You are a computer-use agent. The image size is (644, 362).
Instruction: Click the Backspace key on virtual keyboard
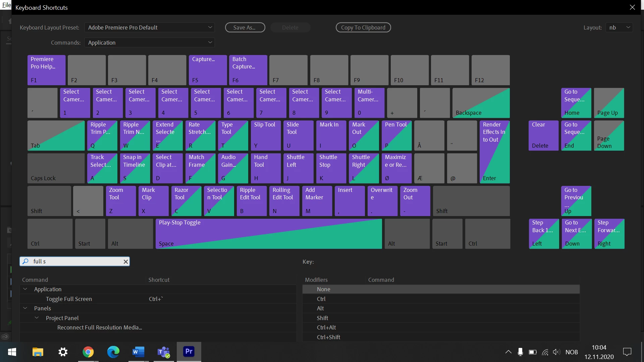click(x=481, y=103)
